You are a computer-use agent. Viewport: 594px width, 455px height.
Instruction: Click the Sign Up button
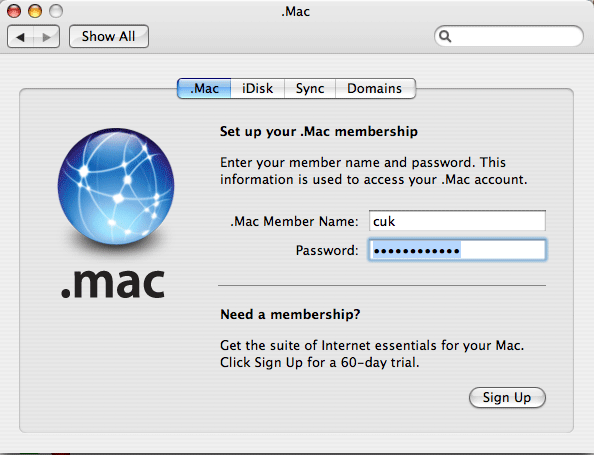coord(507,397)
